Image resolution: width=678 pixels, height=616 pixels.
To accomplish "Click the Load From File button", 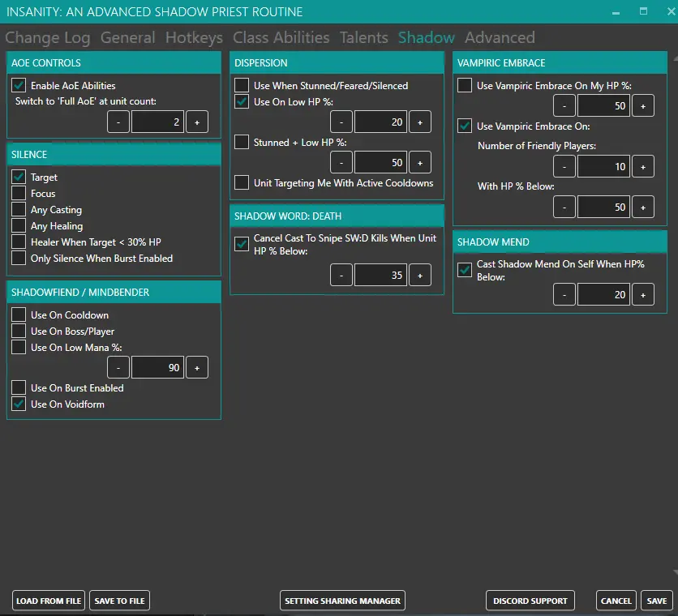I will pos(49,601).
